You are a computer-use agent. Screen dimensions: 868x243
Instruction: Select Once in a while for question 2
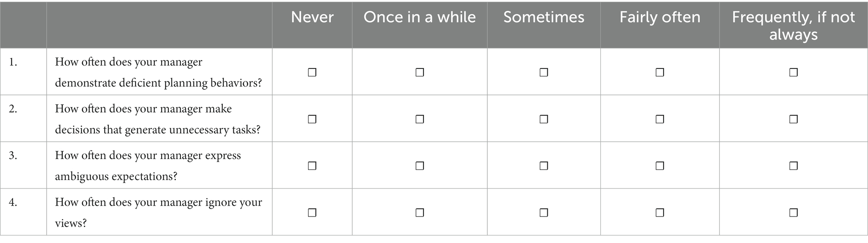point(420,119)
